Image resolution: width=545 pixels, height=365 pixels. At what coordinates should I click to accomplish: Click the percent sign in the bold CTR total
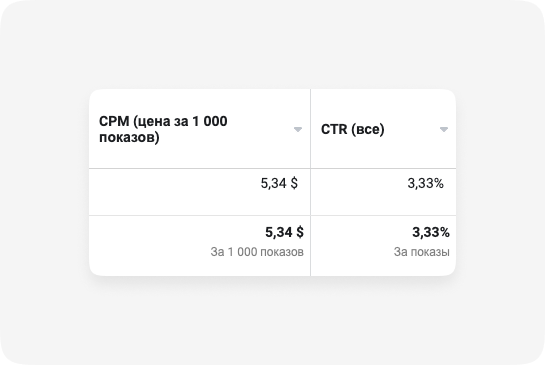(445, 232)
